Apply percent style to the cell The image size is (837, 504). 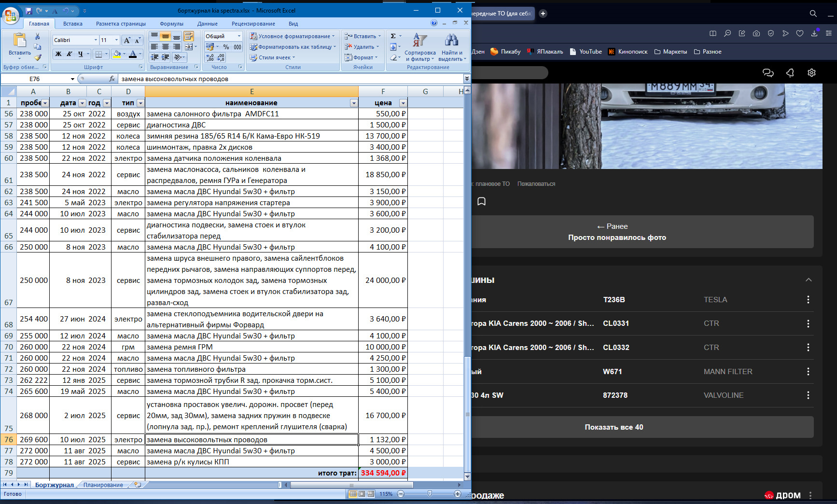(226, 47)
